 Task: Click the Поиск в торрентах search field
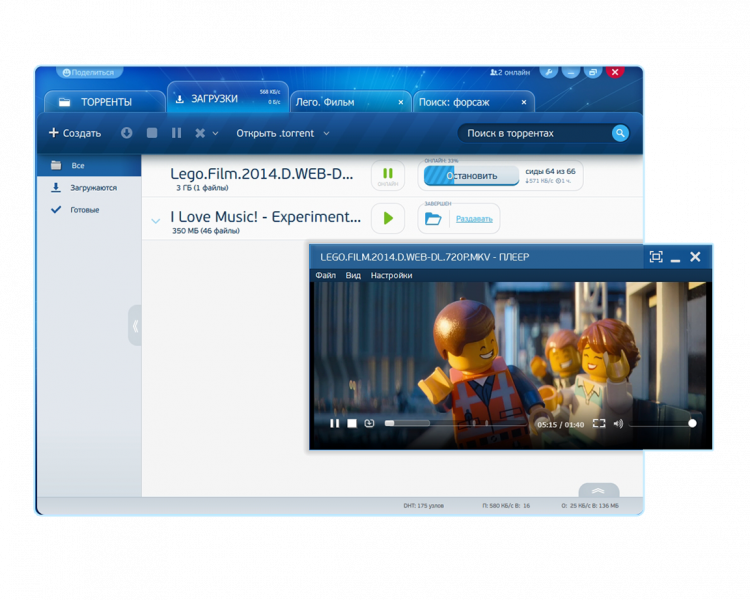(x=535, y=133)
